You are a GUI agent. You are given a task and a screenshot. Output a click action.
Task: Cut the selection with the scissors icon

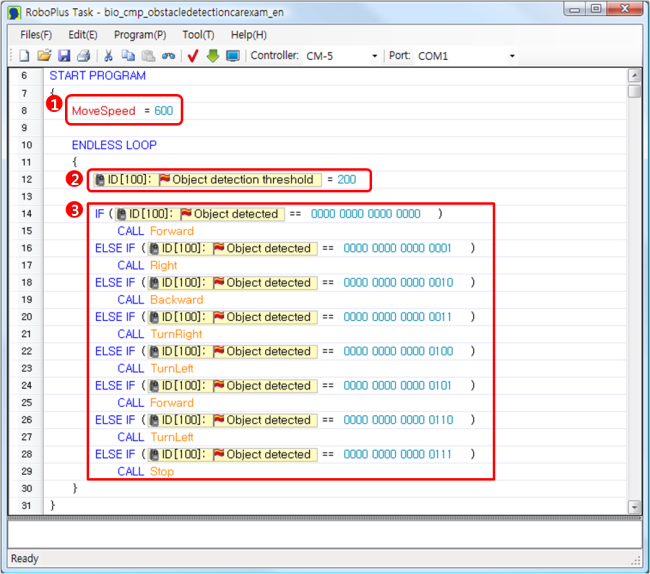pyautogui.click(x=109, y=56)
